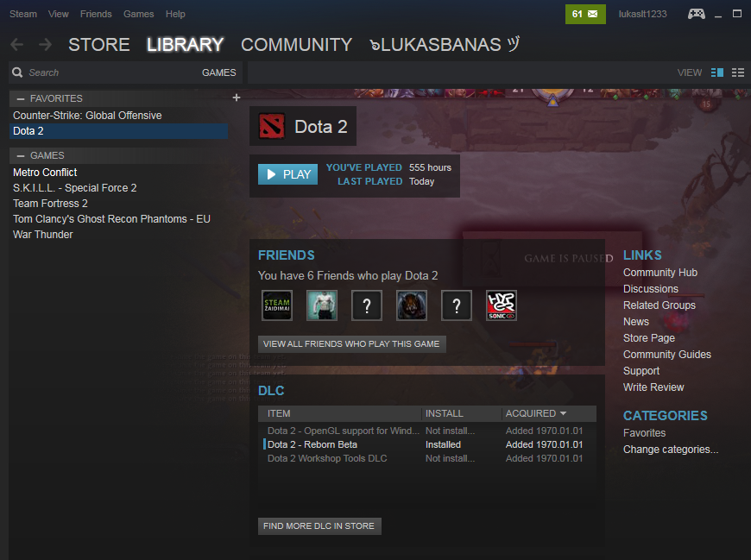This screenshot has width=751, height=560.
Task: Select the Dota 2 Workshop Tools DLC row
Action: coord(427,458)
